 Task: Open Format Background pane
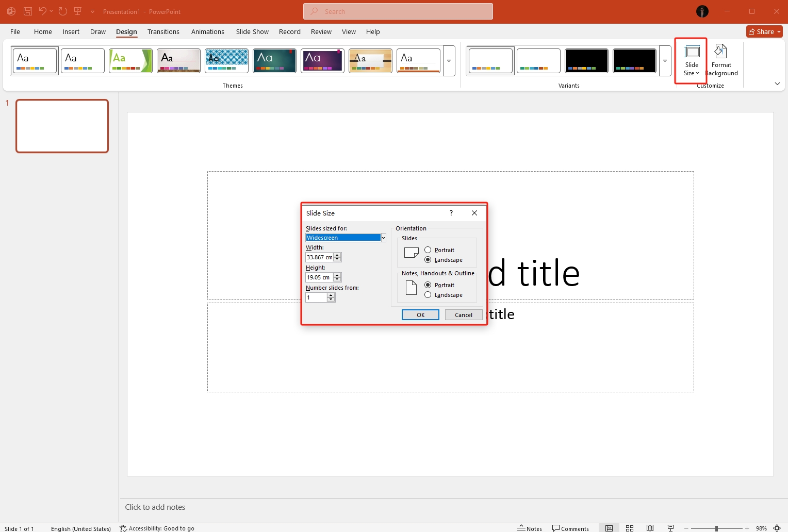coord(721,60)
